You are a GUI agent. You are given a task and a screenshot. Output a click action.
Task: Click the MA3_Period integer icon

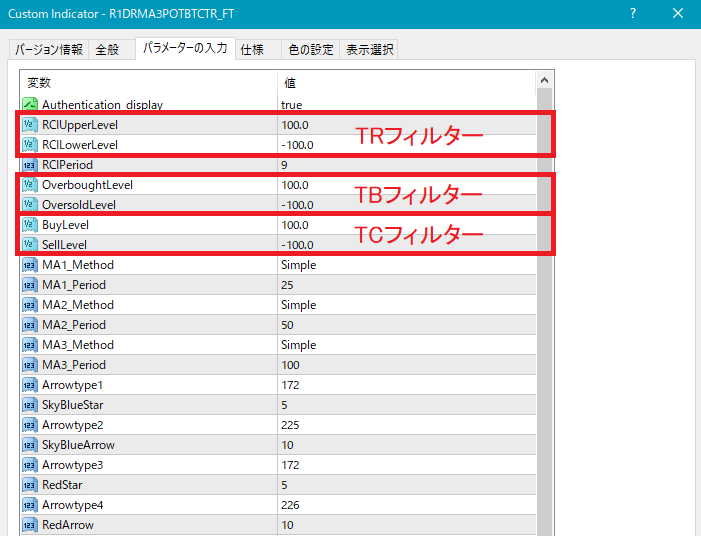30,365
